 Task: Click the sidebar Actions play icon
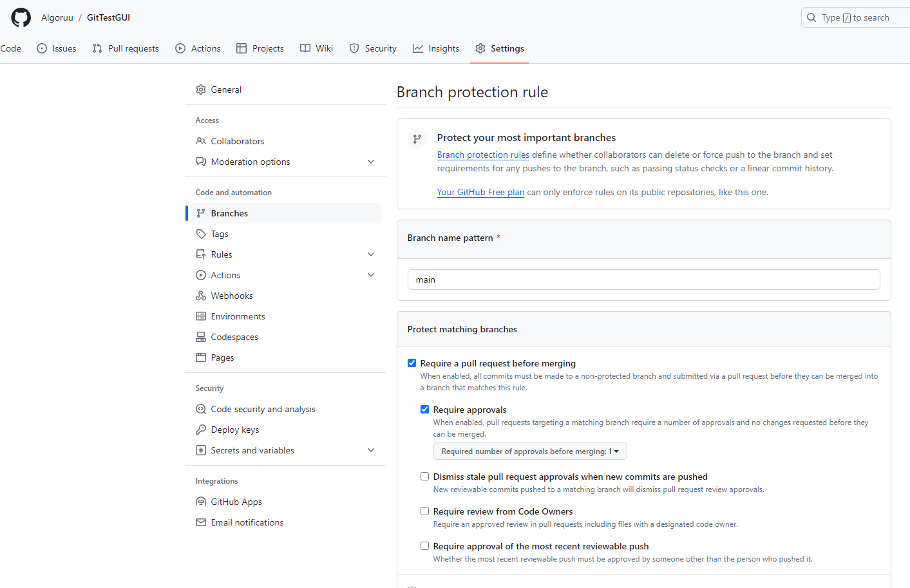[201, 275]
